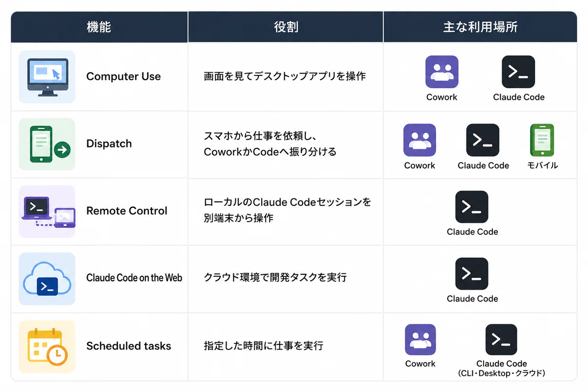The width and height of the screenshot is (588, 392).
Task: Click the Claude Code on the Web cloud icon
Action: [x=47, y=279]
